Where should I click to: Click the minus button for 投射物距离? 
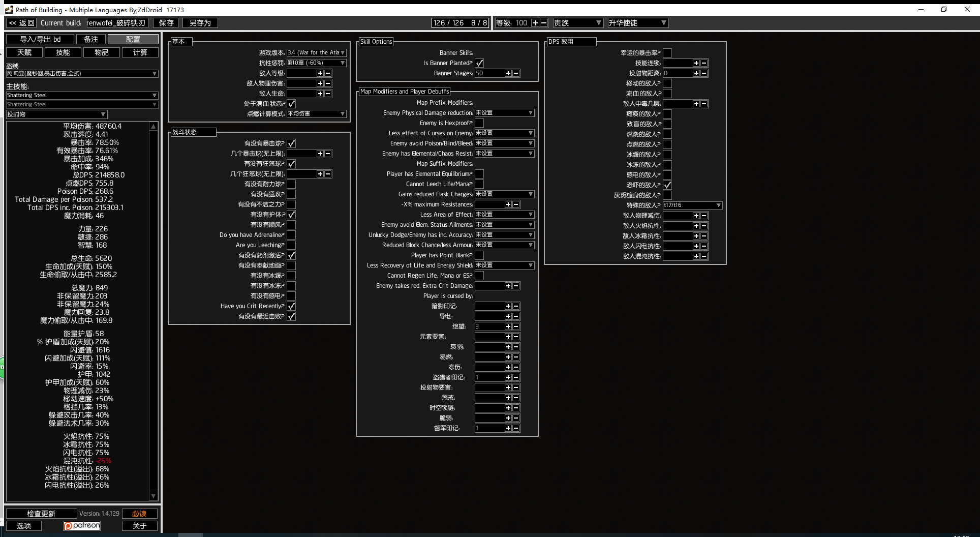tap(704, 73)
